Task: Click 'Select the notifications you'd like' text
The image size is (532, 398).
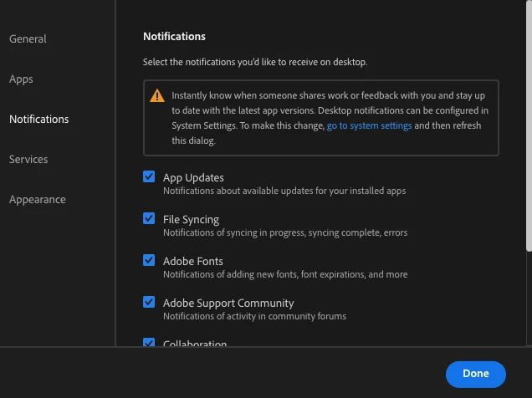Action: pos(255,62)
